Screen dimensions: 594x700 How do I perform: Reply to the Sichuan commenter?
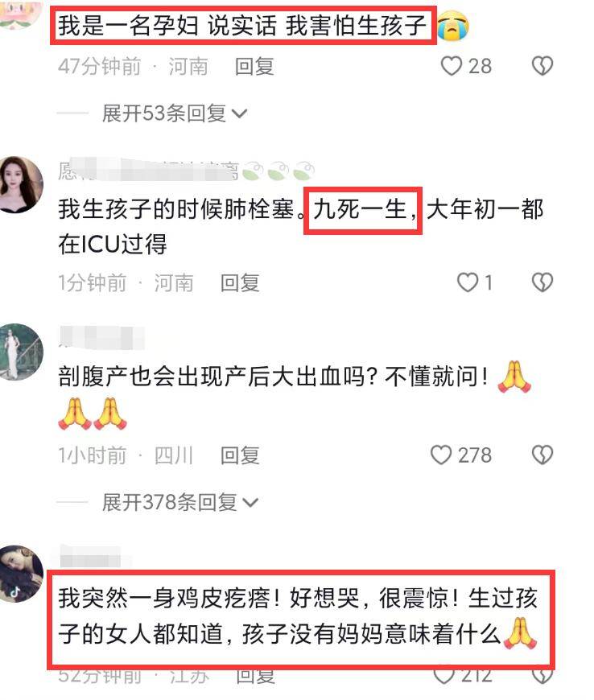tap(241, 455)
